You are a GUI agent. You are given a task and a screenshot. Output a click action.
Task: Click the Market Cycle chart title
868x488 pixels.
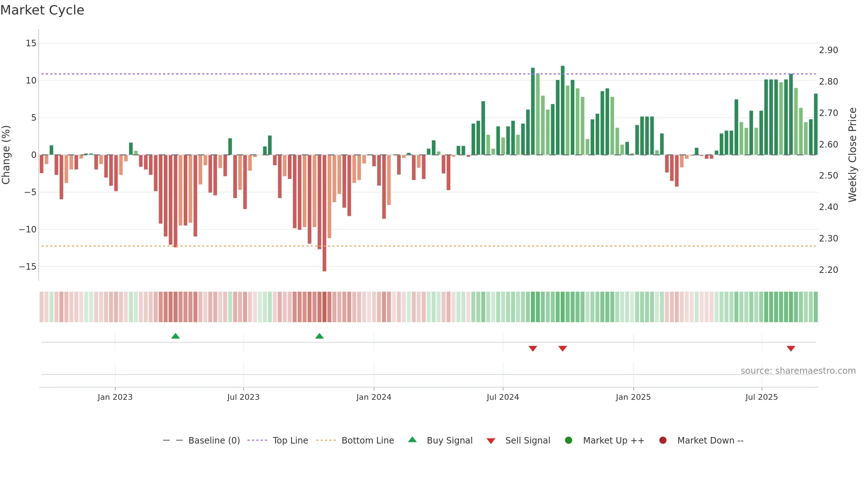pyautogui.click(x=42, y=10)
